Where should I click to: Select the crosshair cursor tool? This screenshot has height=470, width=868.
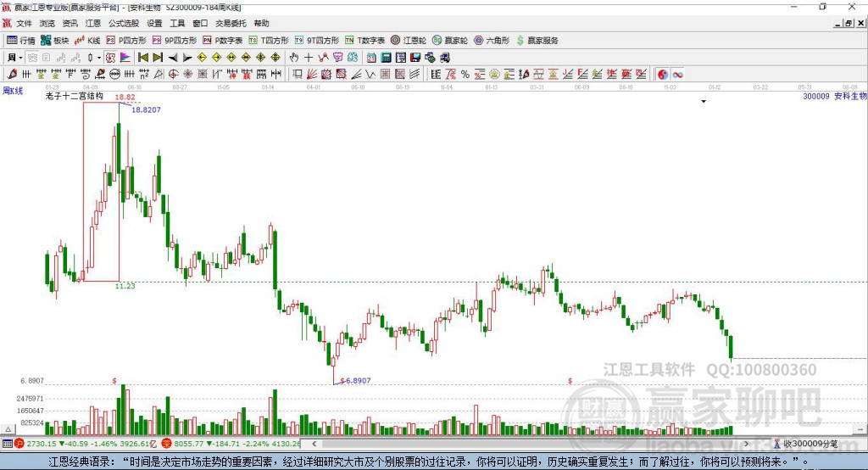309,58
